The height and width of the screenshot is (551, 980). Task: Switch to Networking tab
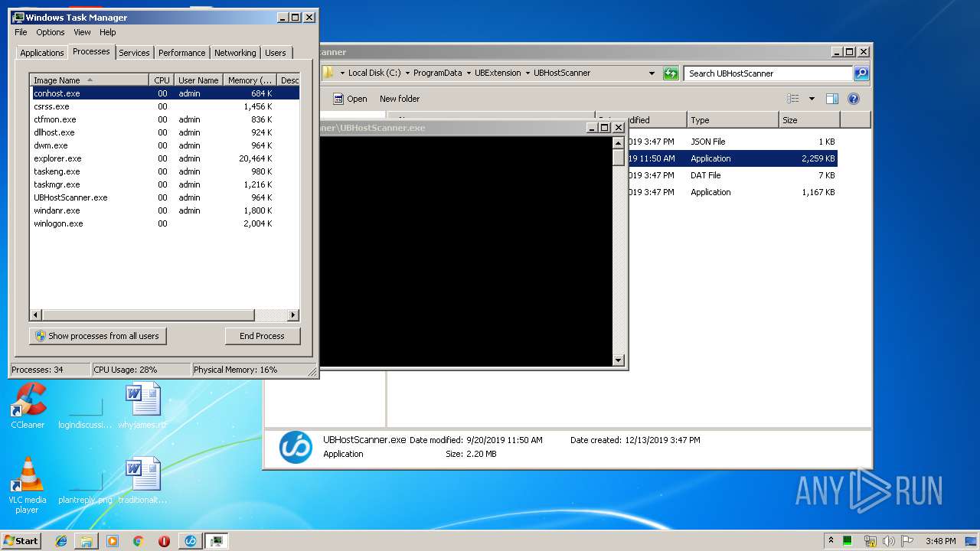click(x=235, y=53)
